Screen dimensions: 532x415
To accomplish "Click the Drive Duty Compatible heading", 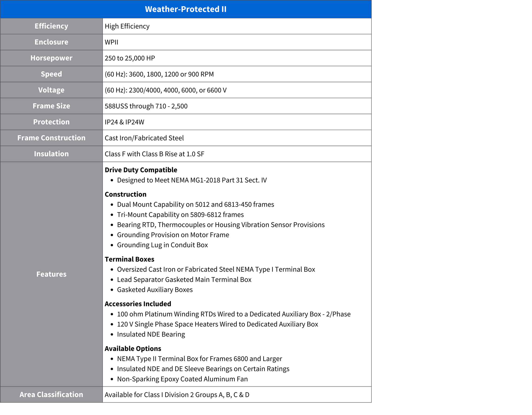I will click(x=141, y=170).
